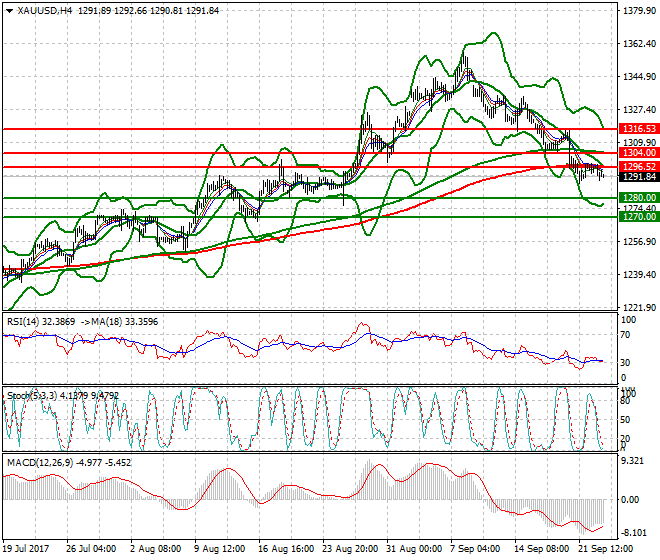Click the RSI scale level 70
Viewport: 660px width, 560px height.
click(x=625, y=335)
